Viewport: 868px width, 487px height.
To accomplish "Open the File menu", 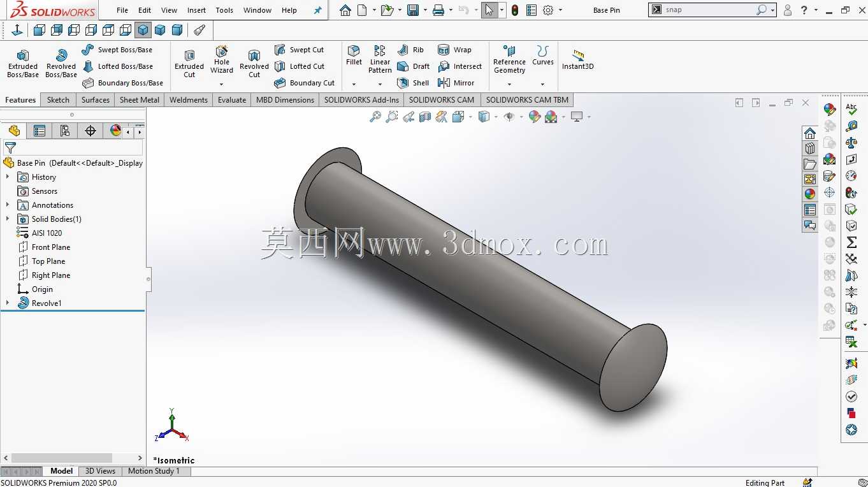I will coord(122,10).
